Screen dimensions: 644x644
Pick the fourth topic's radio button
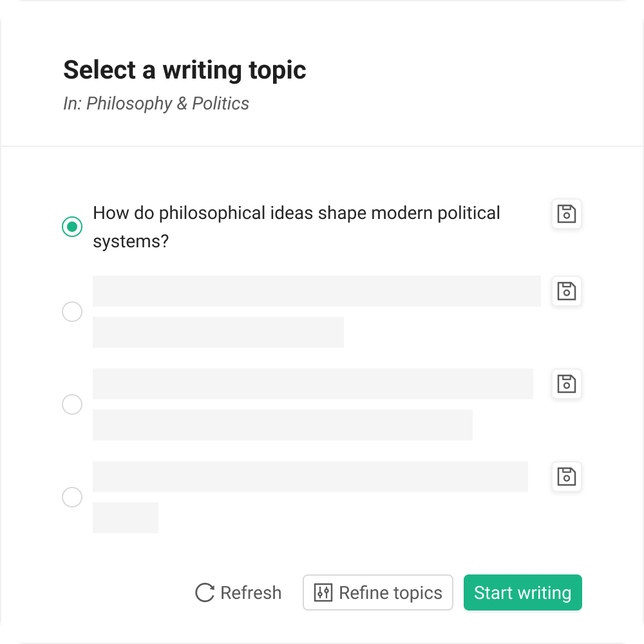click(72, 497)
